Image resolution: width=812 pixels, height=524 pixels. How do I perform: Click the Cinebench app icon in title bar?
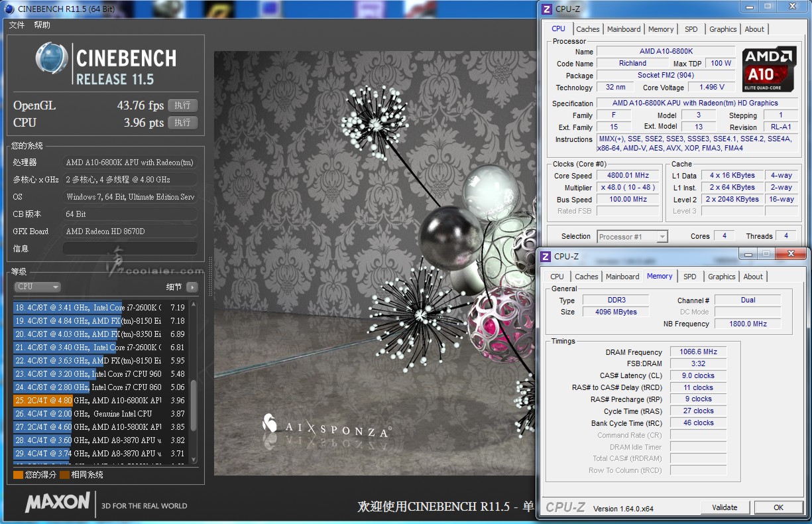10,9
